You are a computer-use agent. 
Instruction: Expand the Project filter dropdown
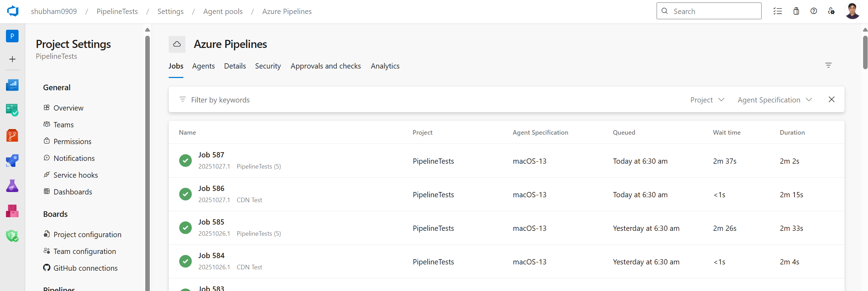(x=707, y=100)
